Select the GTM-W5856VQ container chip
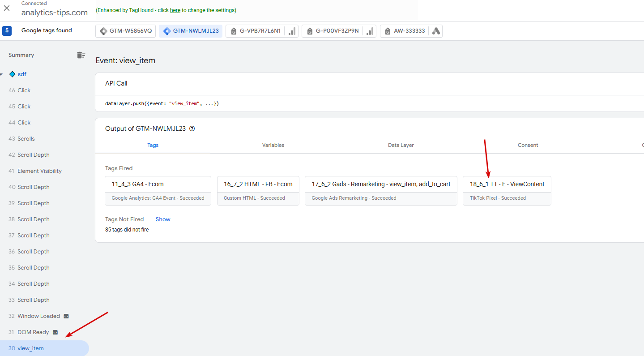 pos(126,31)
